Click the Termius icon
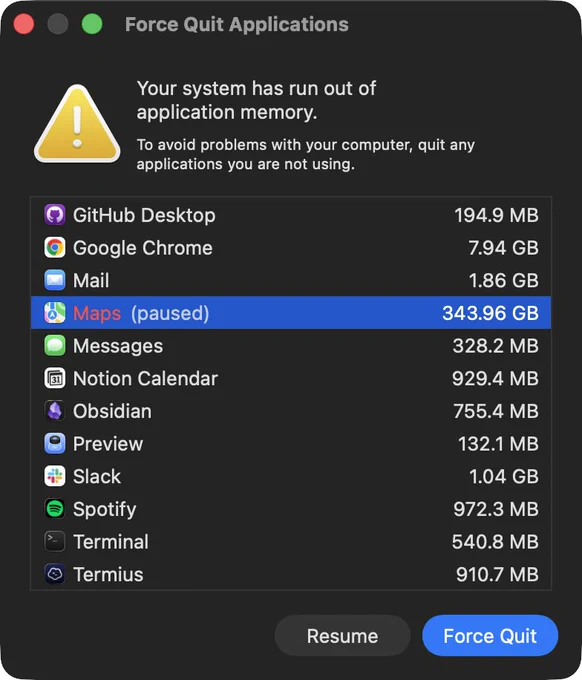582x680 pixels. pyautogui.click(x=55, y=574)
